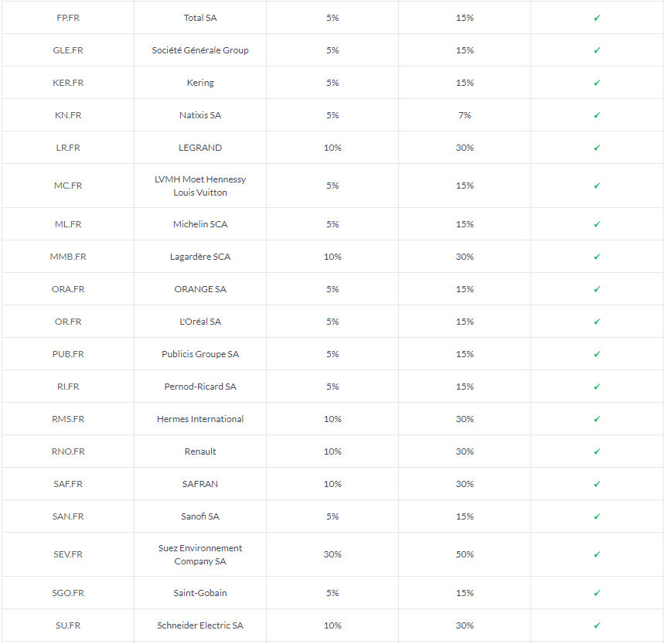Screen dimensions: 665x644
Task: Click the PUB.FR symbol
Action: tap(68, 354)
